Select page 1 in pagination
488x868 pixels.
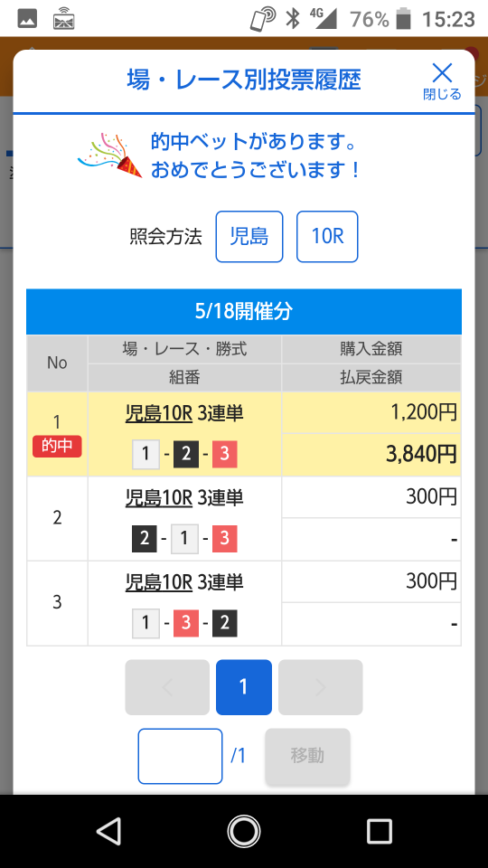coord(243,687)
